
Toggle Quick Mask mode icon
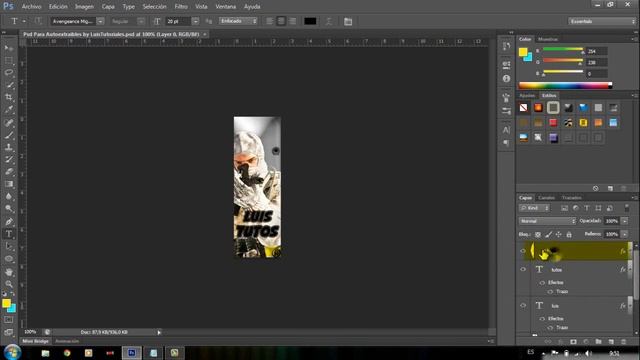9,320
